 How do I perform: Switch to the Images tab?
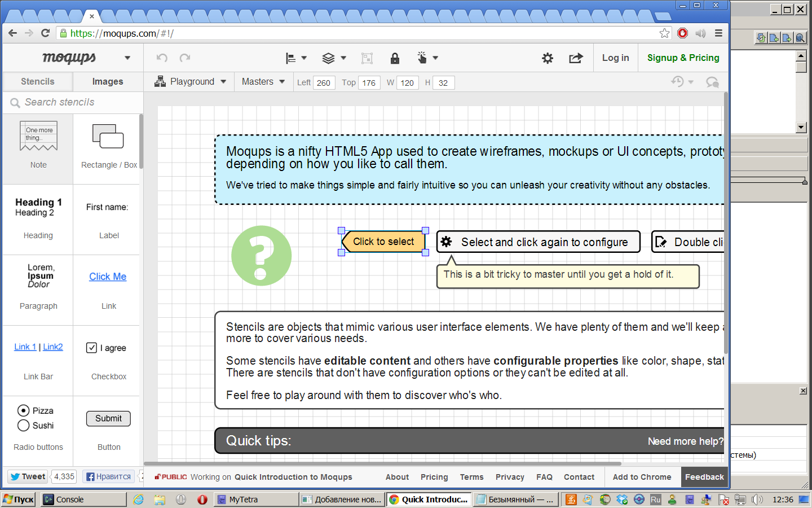coord(108,81)
